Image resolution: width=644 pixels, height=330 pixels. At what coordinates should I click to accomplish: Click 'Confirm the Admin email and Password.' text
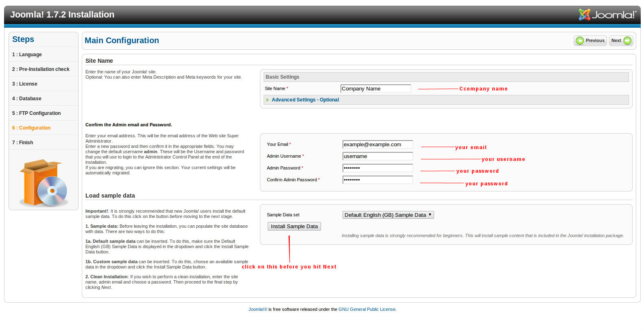129,125
